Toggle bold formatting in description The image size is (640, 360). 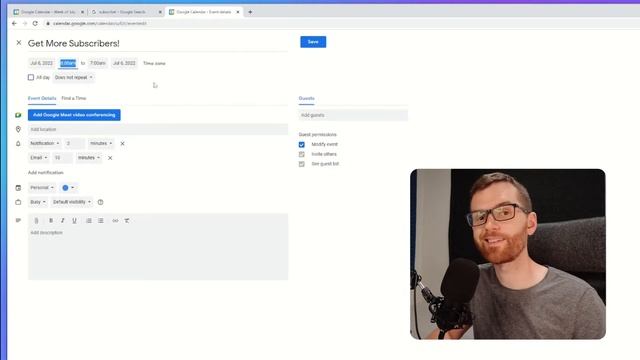[51, 221]
